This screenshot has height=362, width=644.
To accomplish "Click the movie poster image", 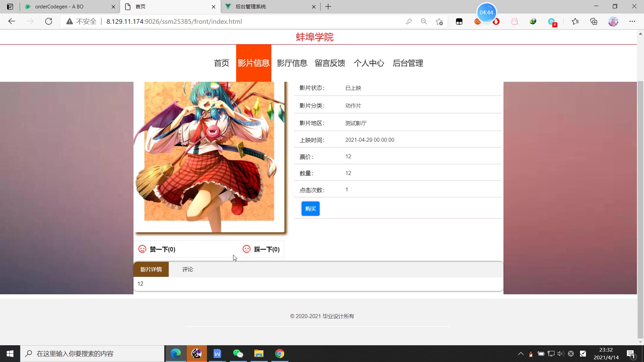I will coord(209,157).
